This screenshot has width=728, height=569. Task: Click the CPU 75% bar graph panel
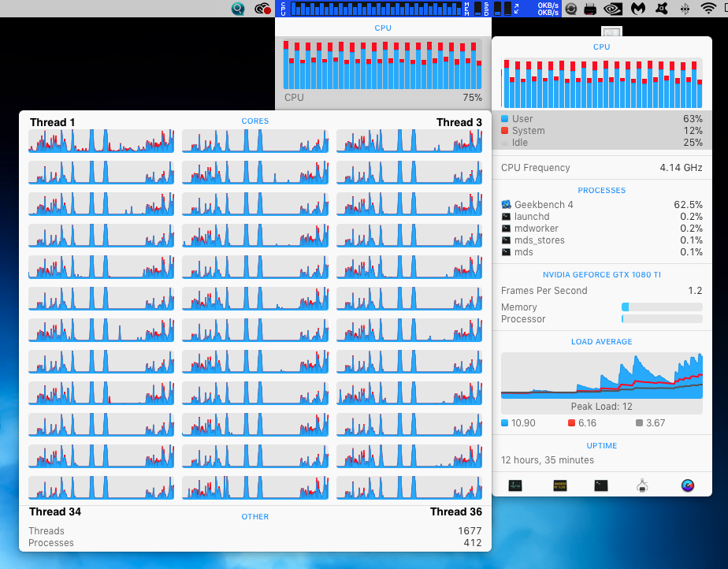(x=383, y=64)
